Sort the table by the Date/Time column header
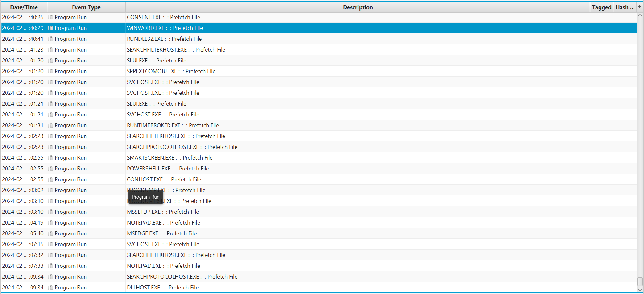The height and width of the screenshot is (294, 644). tap(24, 7)
